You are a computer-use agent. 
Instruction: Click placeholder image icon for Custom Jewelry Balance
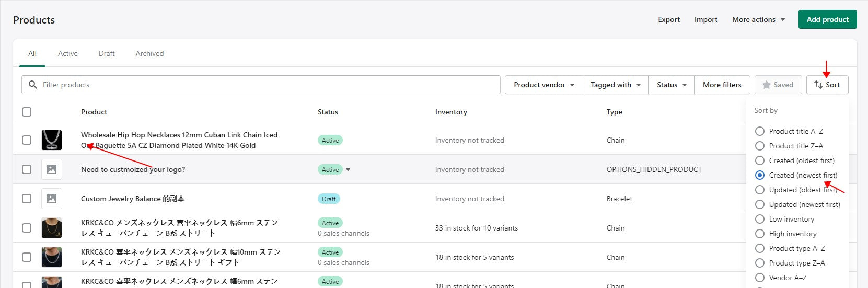tap(52, 199)
